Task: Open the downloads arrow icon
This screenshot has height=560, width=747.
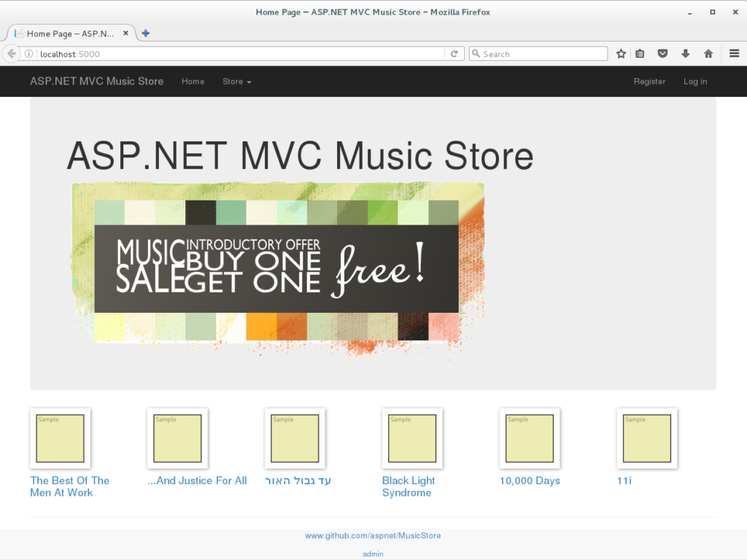Action: [686, 54]
